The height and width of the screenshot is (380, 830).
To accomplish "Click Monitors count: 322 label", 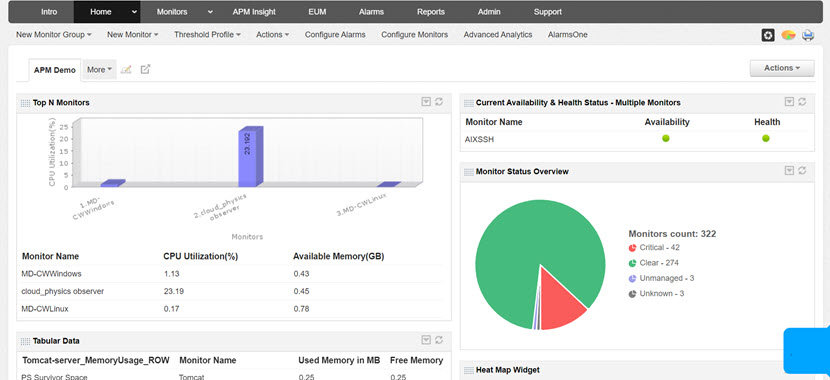I will pos(672,234).
